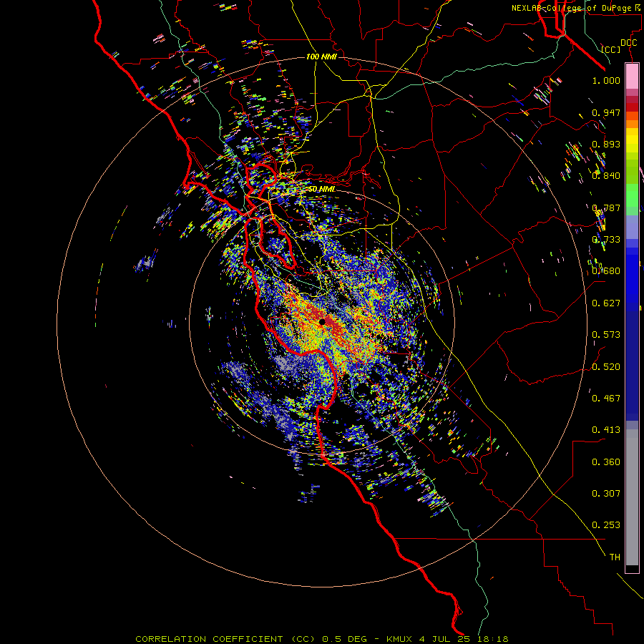Click the gray segment of the color bar
The width and height of the screenshot is (644, 644).
click(x=632, y=497)
